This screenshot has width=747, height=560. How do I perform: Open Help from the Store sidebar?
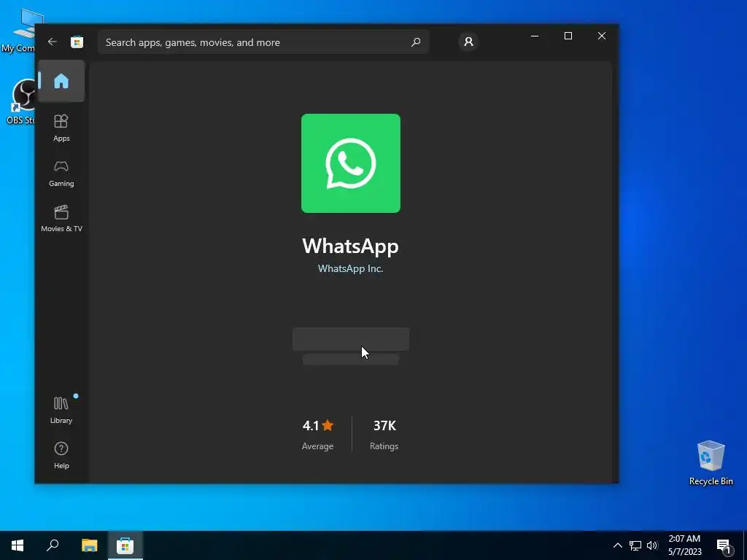[x=61, y=455]
